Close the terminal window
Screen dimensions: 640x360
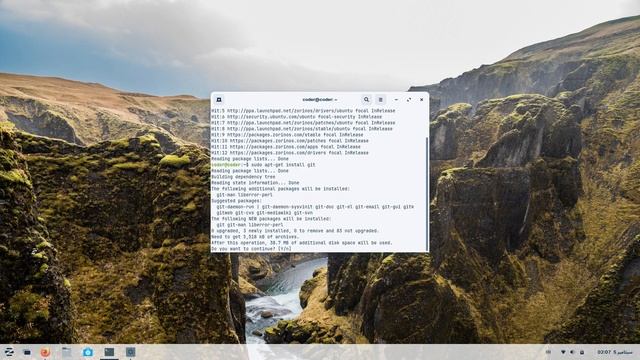422,100
